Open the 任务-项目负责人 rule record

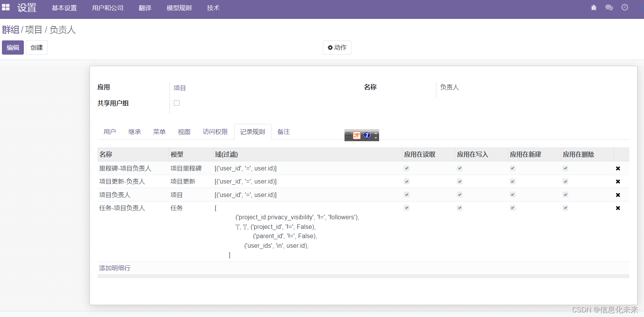(x=122, y=208)
